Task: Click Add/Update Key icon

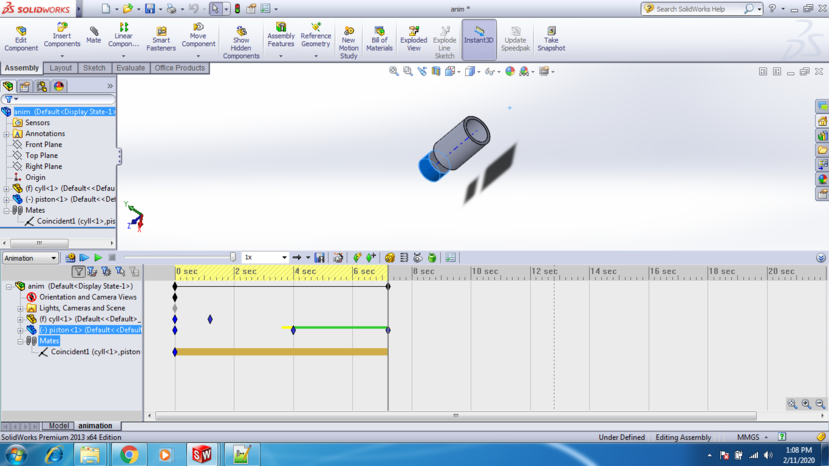Action: (x=371, y=258)
